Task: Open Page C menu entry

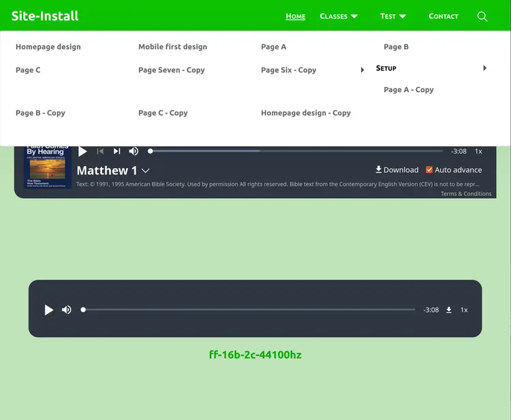Action: coord(28,70)
